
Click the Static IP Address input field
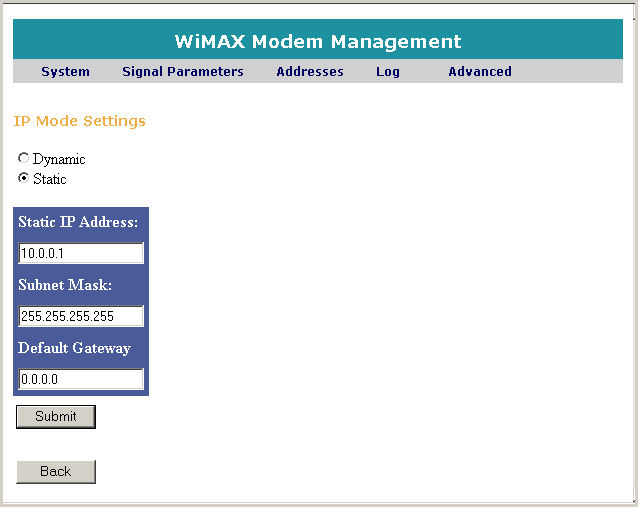[81, 254]
